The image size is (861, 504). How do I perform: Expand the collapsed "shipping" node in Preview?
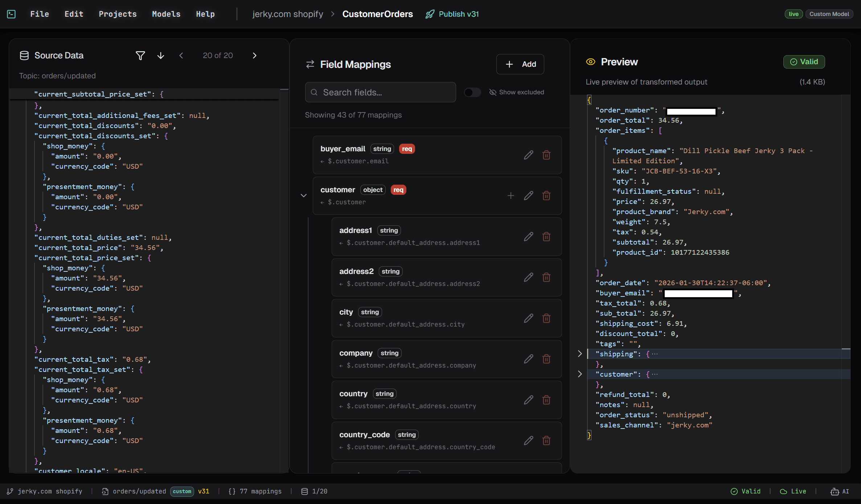580,354
